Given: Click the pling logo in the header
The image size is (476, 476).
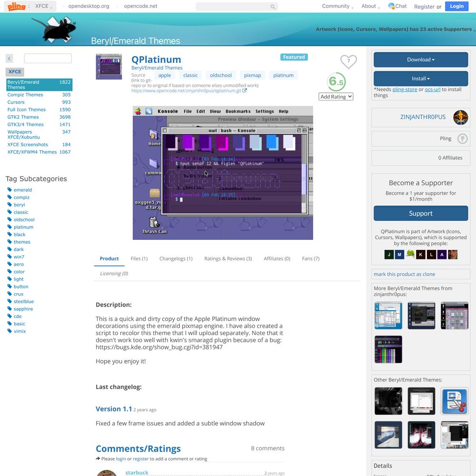Looking at the screenshot, I should (x=16, y=6).
